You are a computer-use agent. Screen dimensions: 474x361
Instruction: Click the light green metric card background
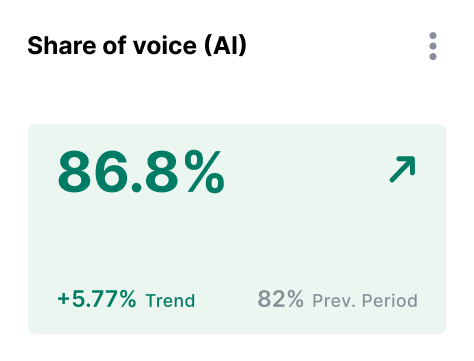237,240
